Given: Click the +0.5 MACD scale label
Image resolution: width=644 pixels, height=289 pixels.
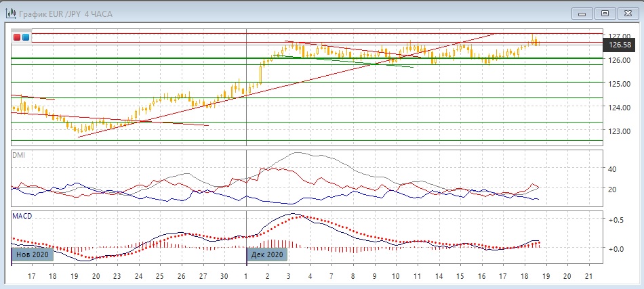Looking at the screenshot, I should pos(616,221).
